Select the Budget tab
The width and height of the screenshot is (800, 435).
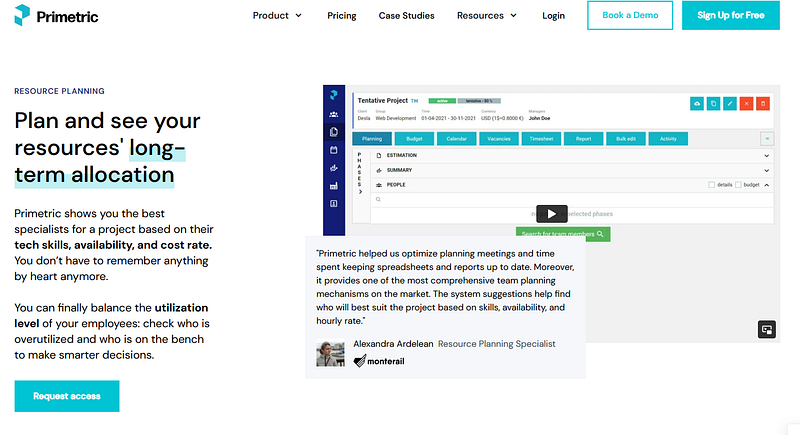[x=414, y=139]
